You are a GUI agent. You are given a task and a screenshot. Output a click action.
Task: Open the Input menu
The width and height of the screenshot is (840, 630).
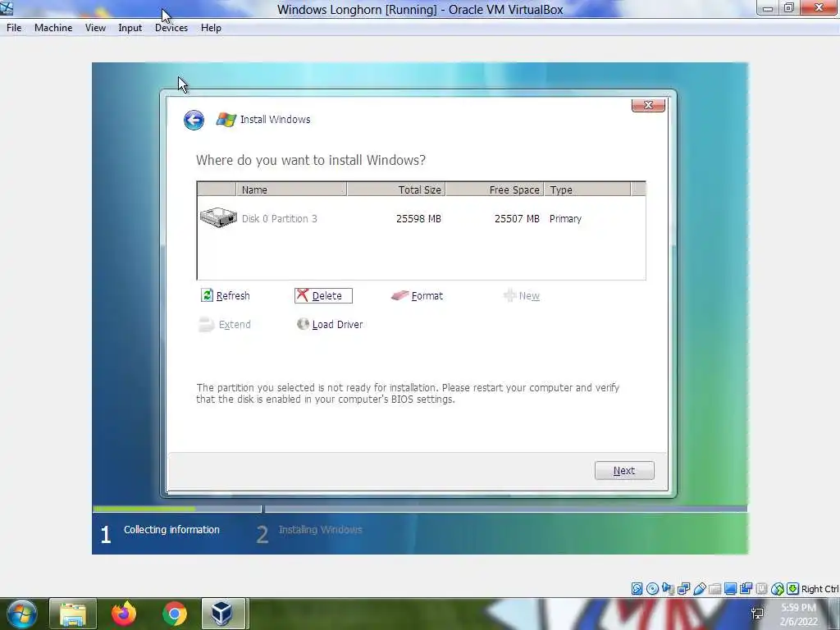tap(130, 28)
